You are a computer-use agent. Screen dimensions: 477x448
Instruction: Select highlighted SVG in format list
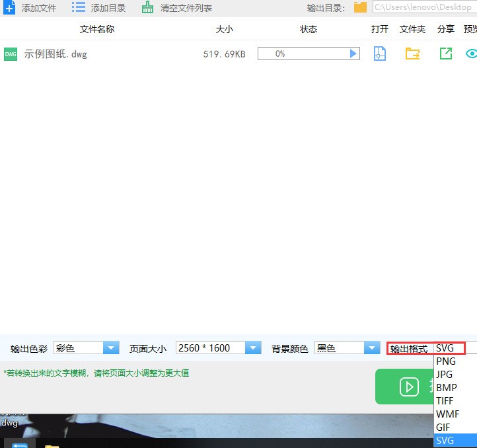pyautogui.click(x=455, y=441)
